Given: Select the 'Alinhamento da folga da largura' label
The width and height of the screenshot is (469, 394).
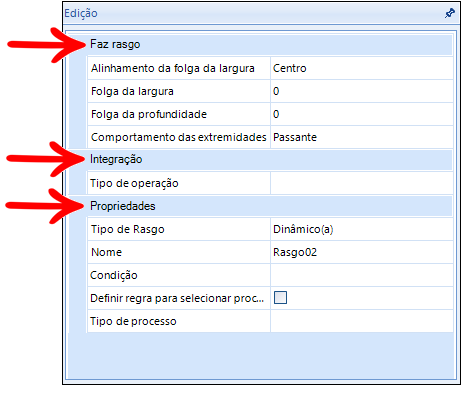Looking at the screenshot, I should pos(173,68).
